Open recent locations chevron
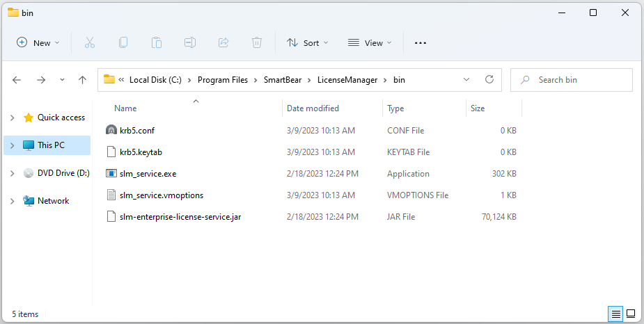The width and height of the screenshot is (644, 324). [x=62, y=80]
